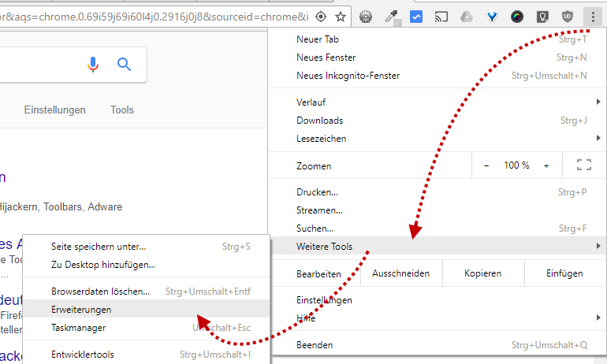The image size is (607, 364).
Task: Click the lightbulb extension icon
Action: pos(542,17)
